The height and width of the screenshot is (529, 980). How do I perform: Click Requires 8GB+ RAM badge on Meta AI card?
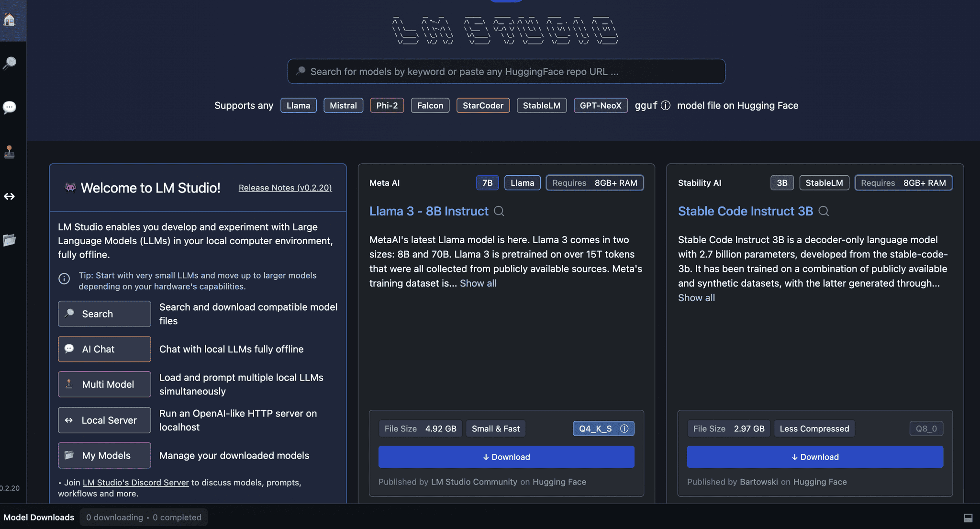[x=595, y=182]
